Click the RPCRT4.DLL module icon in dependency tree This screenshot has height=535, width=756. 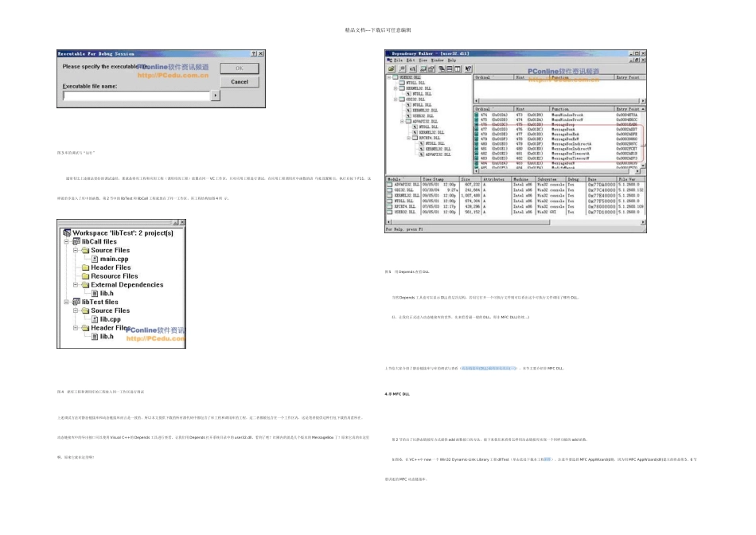[415, 138]
